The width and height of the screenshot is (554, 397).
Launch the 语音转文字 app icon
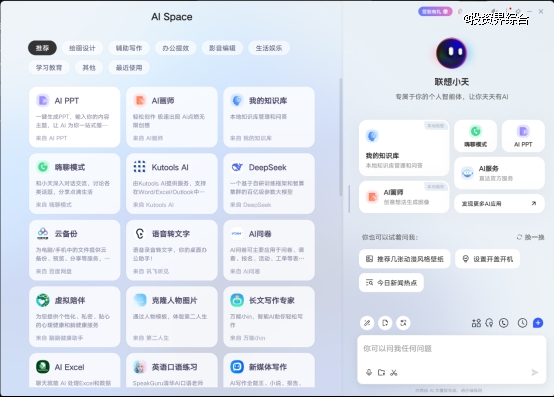click(x=140, y=233)
